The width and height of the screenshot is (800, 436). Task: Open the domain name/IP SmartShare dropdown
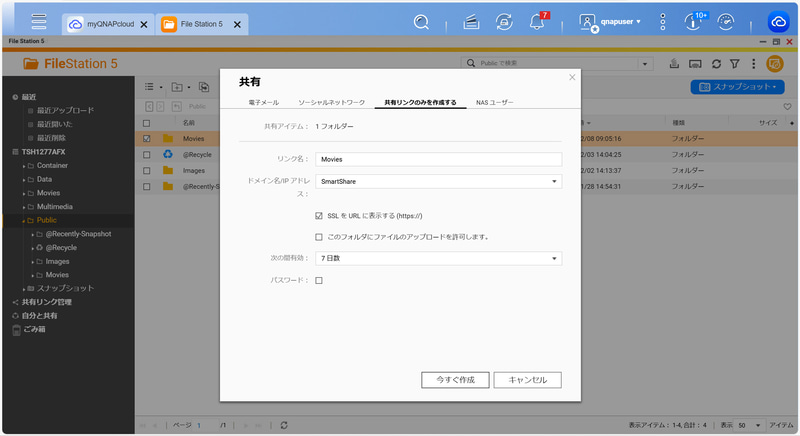tap(438, 182)
